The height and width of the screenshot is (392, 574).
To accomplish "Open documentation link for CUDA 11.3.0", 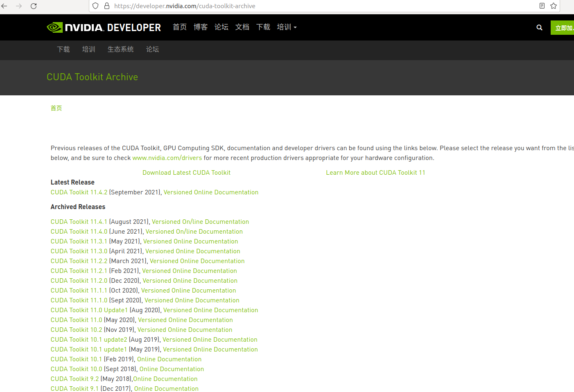I will tap(193, 251).
